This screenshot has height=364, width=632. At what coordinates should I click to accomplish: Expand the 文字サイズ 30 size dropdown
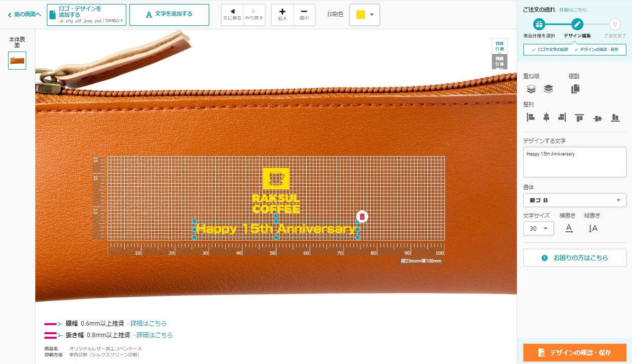point(539,229)
